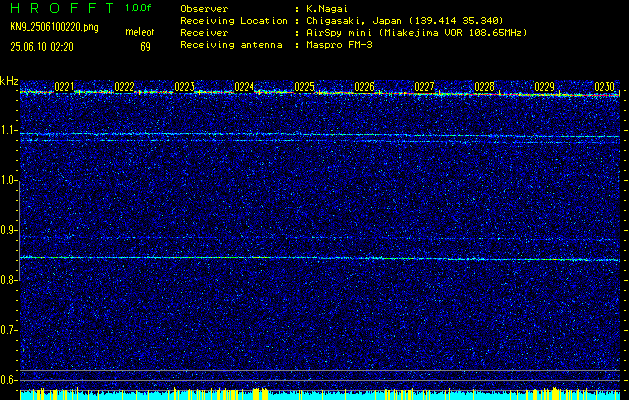Click the 0228 time marker
This screenshot has height=400, width=629.
click(x=484, y=87)
